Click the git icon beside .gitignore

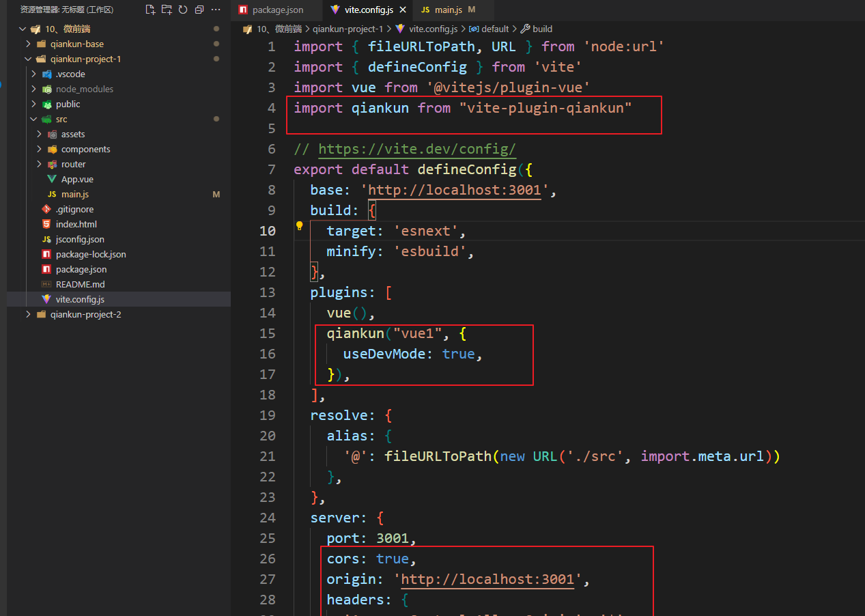coord(46,210)
